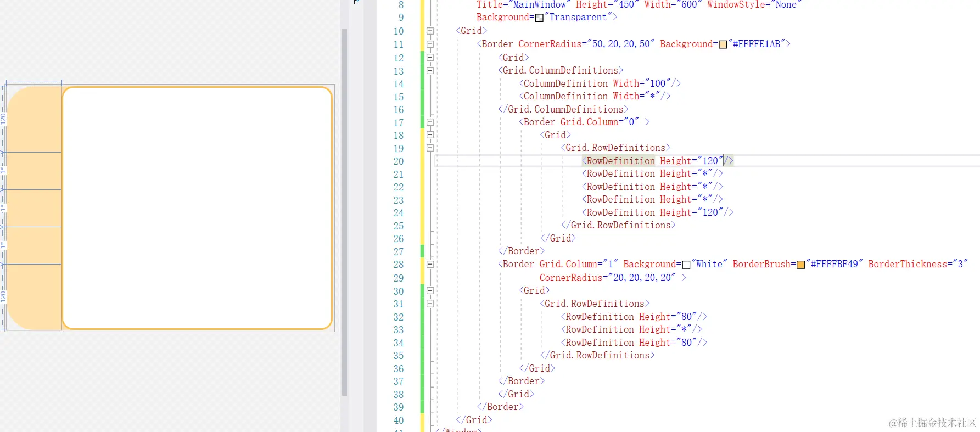Click the CornerRadius="20,20,20,20" attribute

tap(607, 278)
